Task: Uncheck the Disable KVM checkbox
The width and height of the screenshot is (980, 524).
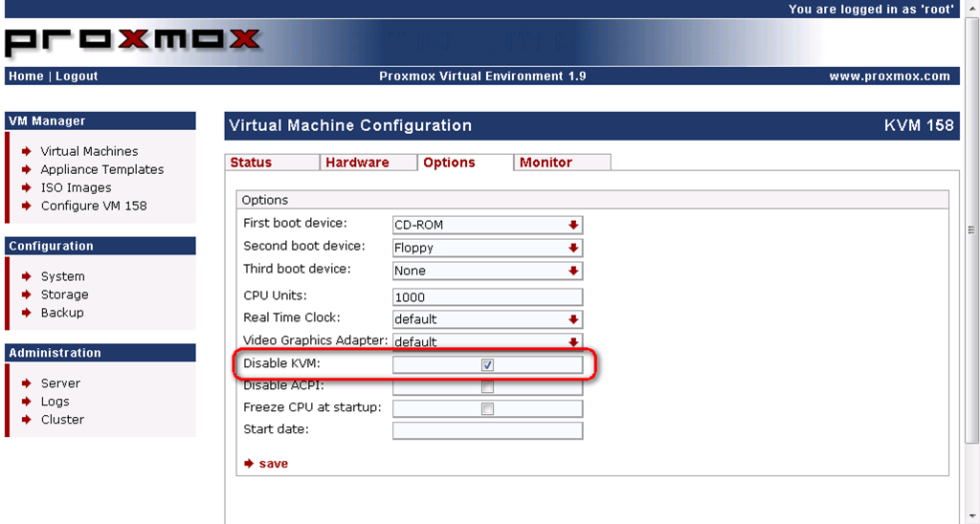Action: 487,364
